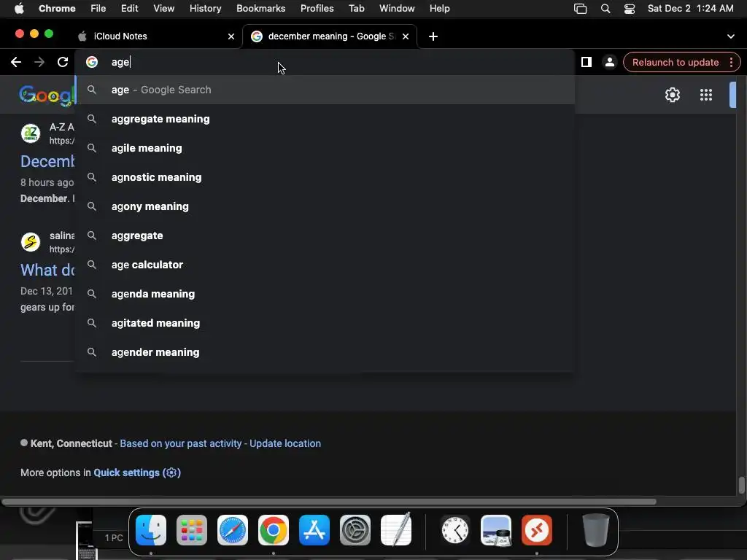Open the Chrome three-dot menu

pyautogui.click(x=731, y=62)
